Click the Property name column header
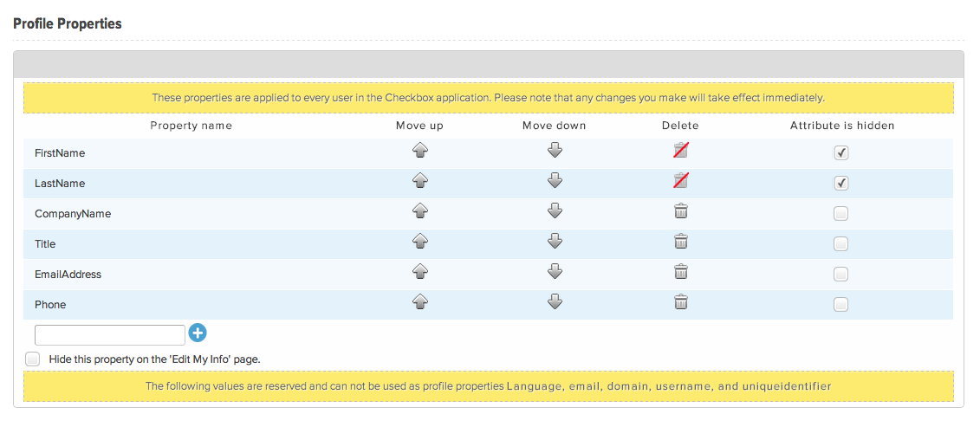This screenshot has width=980, height=427. pyautogui.click(x=191, y=126)
